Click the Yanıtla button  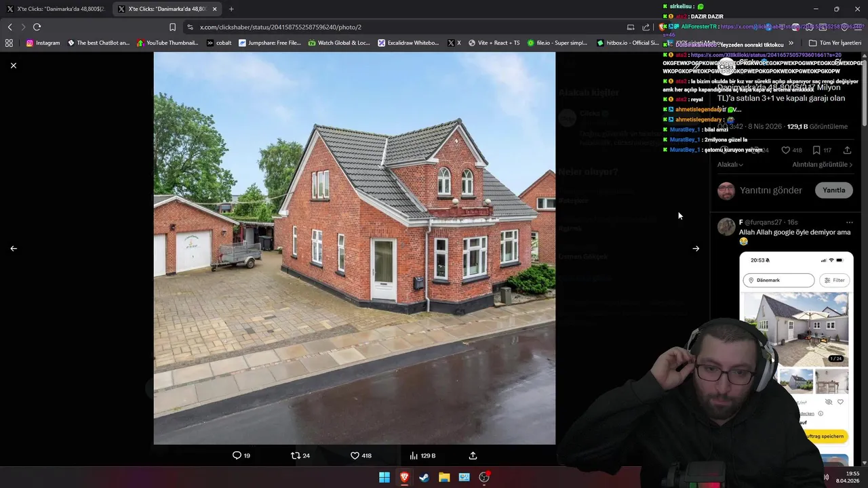pyautogui.click(x=833, y=190)
